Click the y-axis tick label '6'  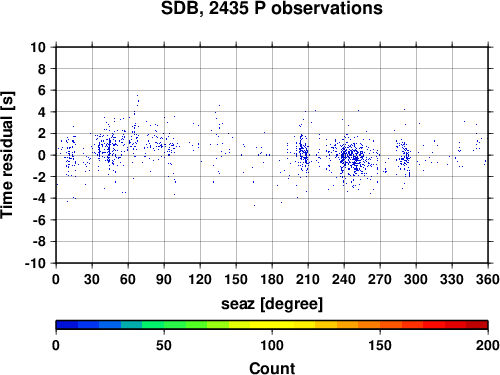(42, 90)
